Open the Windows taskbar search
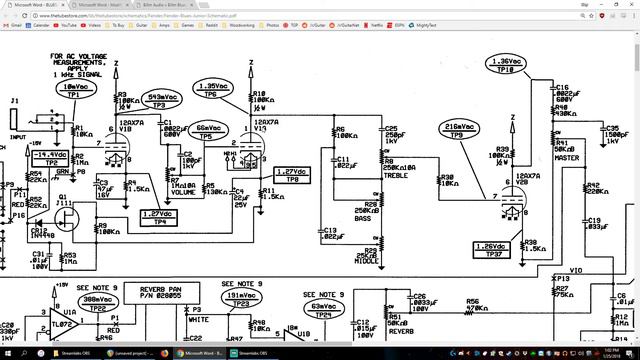The image size is (640, 360). pos(24,353)
